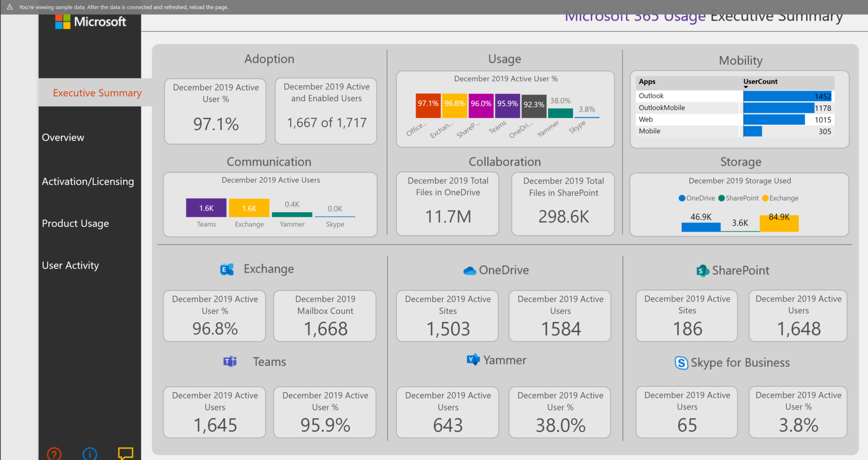Open the User Activity page
The image size is (868, 460).
[70, 265]
